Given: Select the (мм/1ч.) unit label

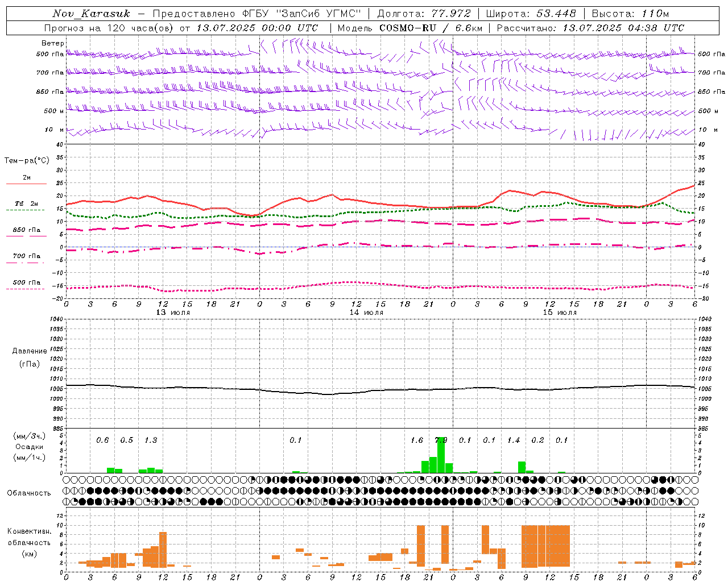Looking at the screenshot, I should pyautogui.click(x=30, y=458).
